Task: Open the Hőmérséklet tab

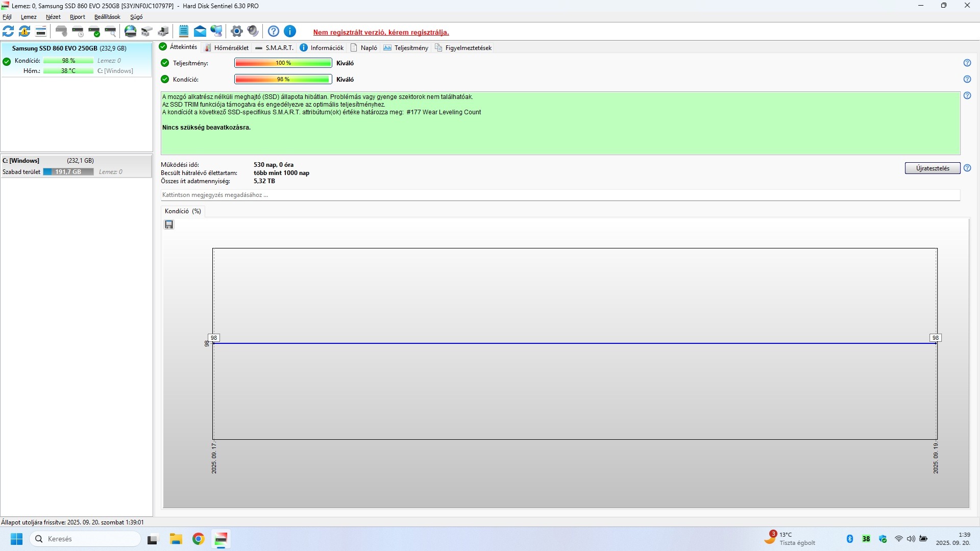Action: [x=227, y=48]
